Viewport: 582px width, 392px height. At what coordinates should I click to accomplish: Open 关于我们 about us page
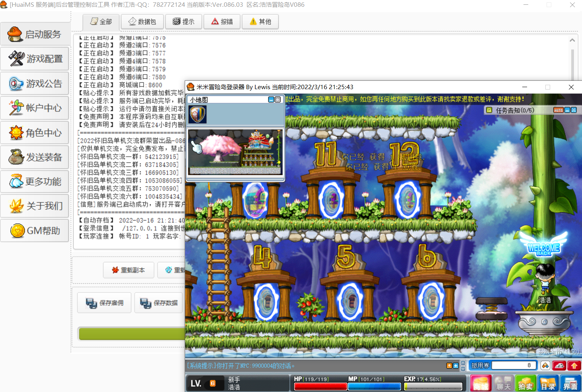tap(35, 206)
